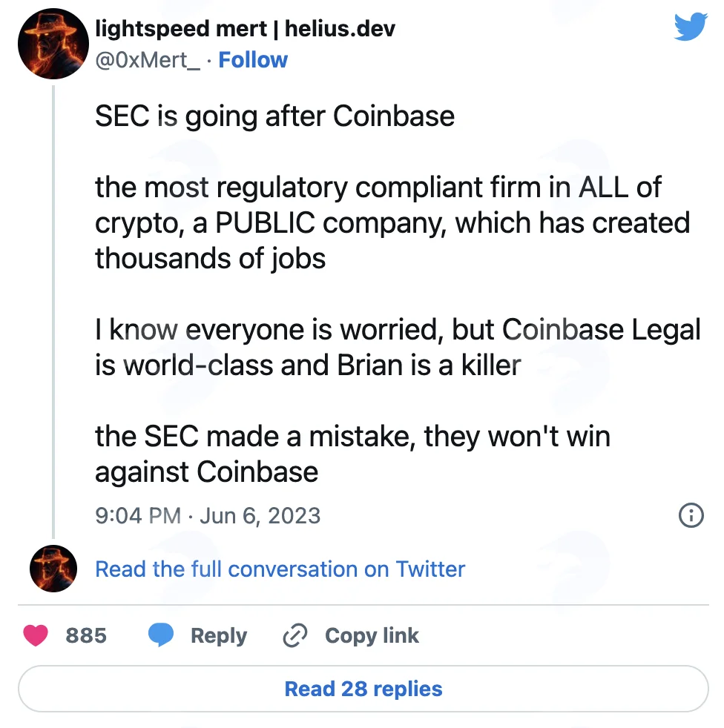Click the Copy link text
Viewport: 724px width, 728px height.
(x=372, y=635)
